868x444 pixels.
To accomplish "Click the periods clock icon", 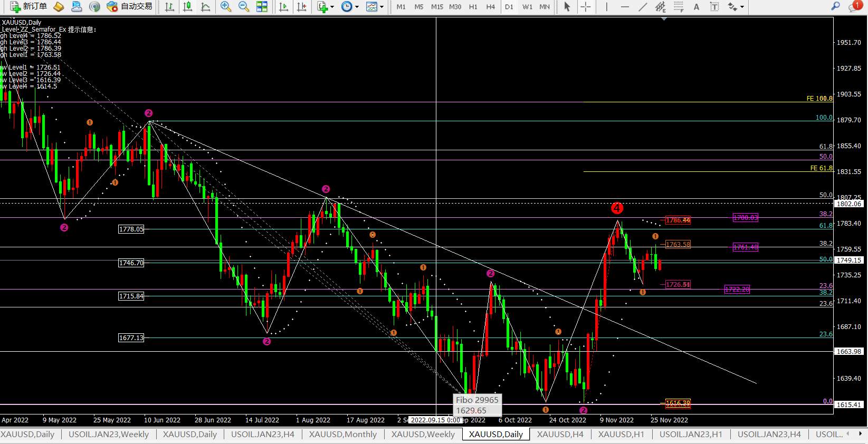I will coord(347,7).
